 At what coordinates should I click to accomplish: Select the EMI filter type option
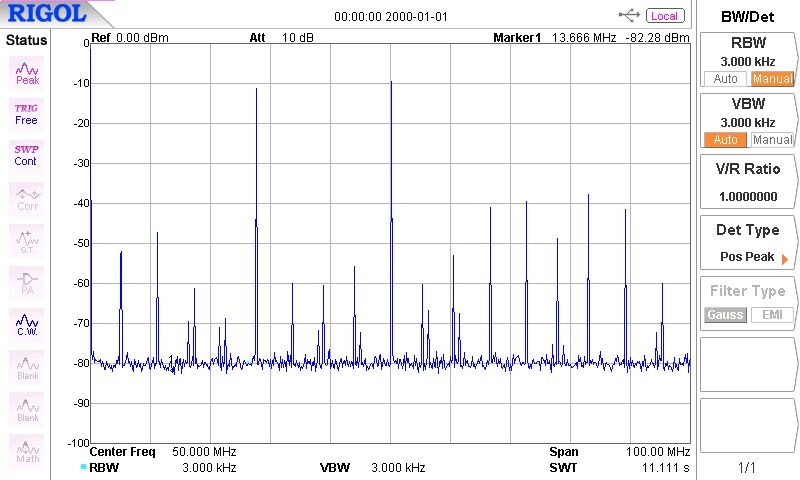(772, 315)
